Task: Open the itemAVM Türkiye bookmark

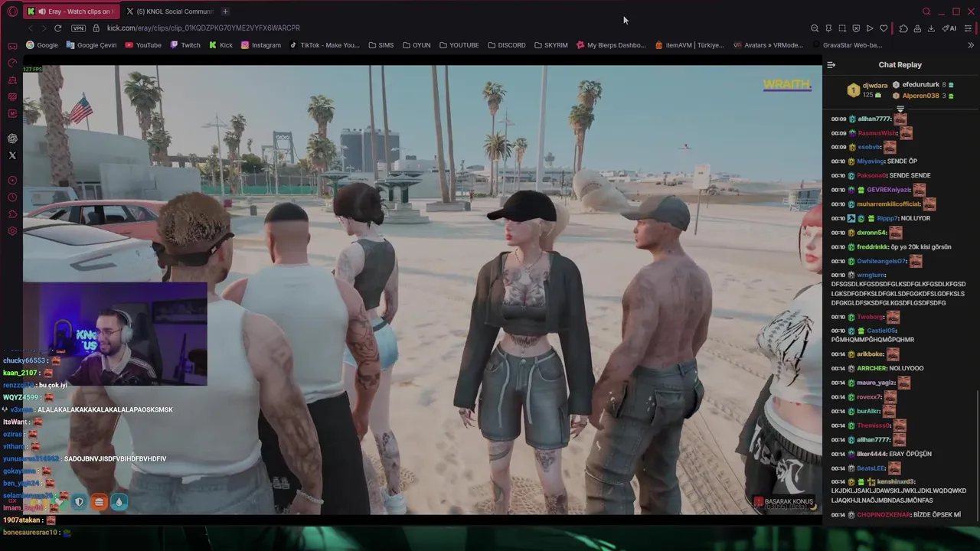Action: click(x=690, y=45)
